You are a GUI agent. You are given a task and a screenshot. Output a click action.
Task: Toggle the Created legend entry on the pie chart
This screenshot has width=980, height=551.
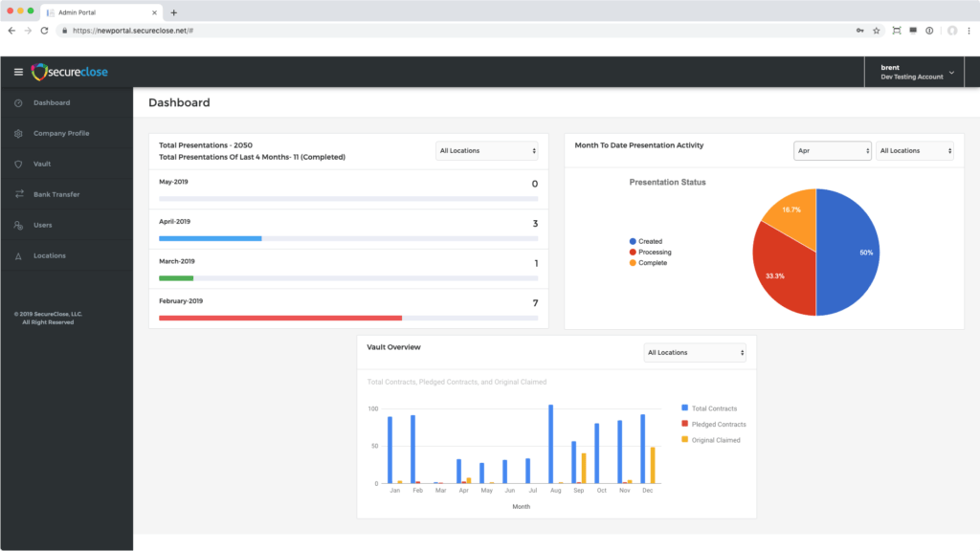coord(643,241)
